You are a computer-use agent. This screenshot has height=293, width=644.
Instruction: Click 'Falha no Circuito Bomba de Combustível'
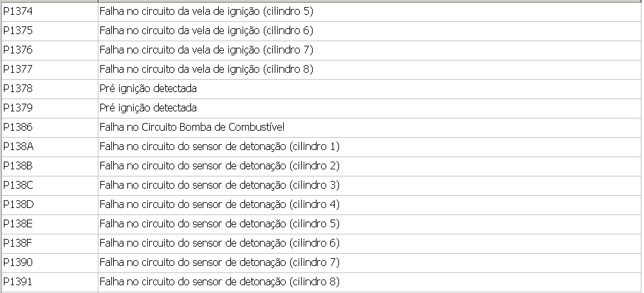(192, 128)
